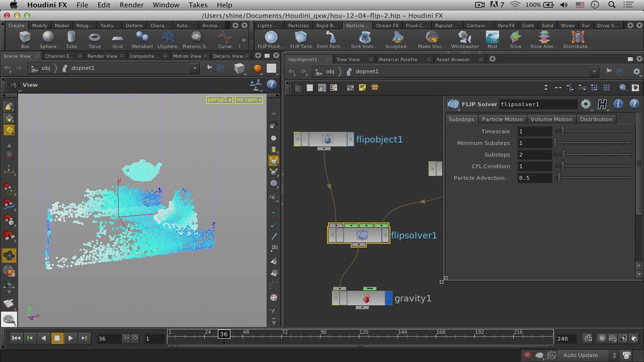Adjust the CFL Condition slider

594,166
